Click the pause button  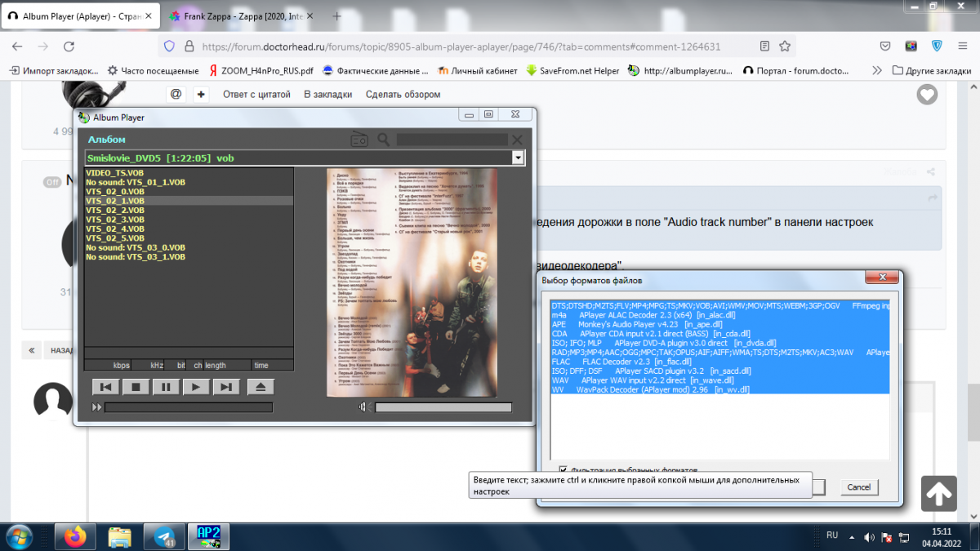pos(166,387)
